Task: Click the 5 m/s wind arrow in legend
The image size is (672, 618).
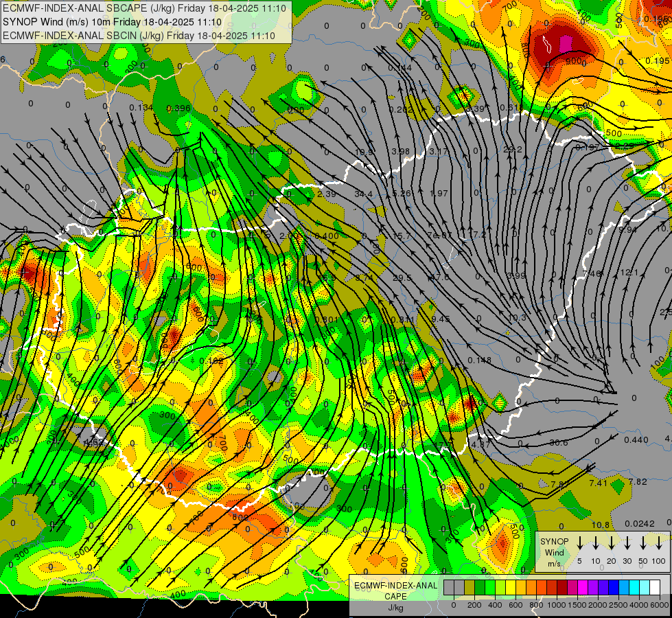Action: (579, 542)
